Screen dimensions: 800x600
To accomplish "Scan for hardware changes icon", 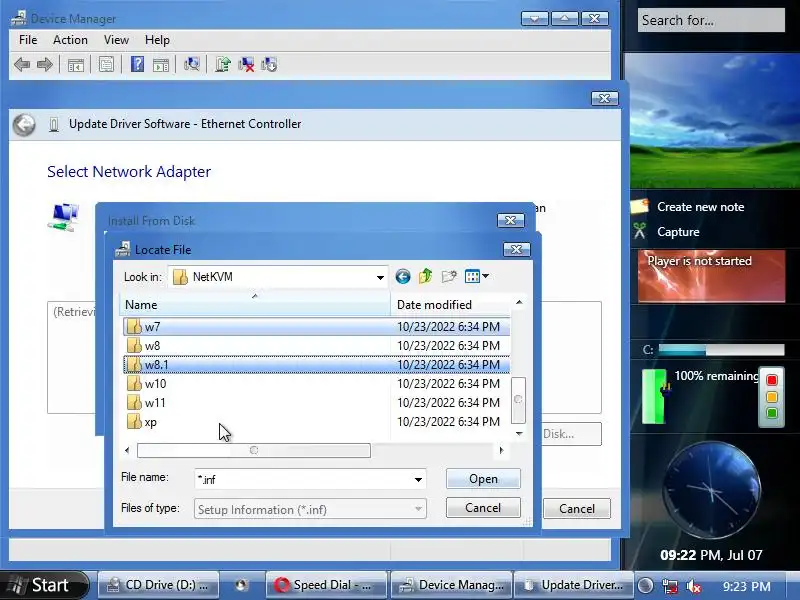I will point(192,64).
